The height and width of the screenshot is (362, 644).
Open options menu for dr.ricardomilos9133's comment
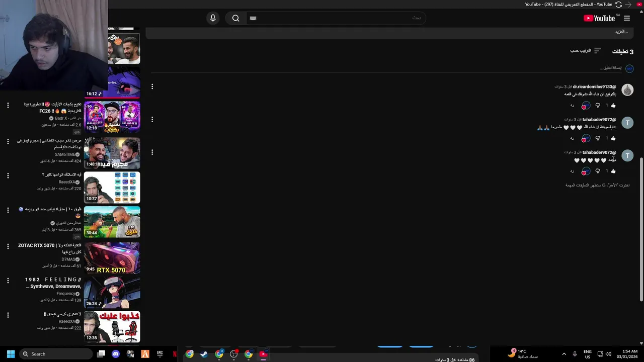[152, 86]
